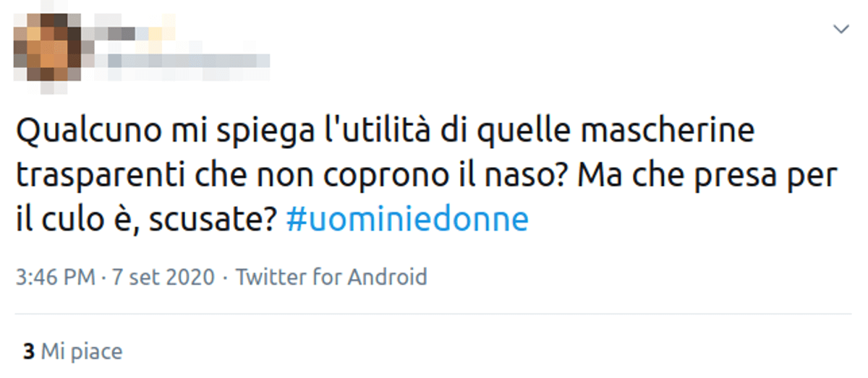View the Mi piace likes list
Screen dimensions: 868x378
(81, 352)
